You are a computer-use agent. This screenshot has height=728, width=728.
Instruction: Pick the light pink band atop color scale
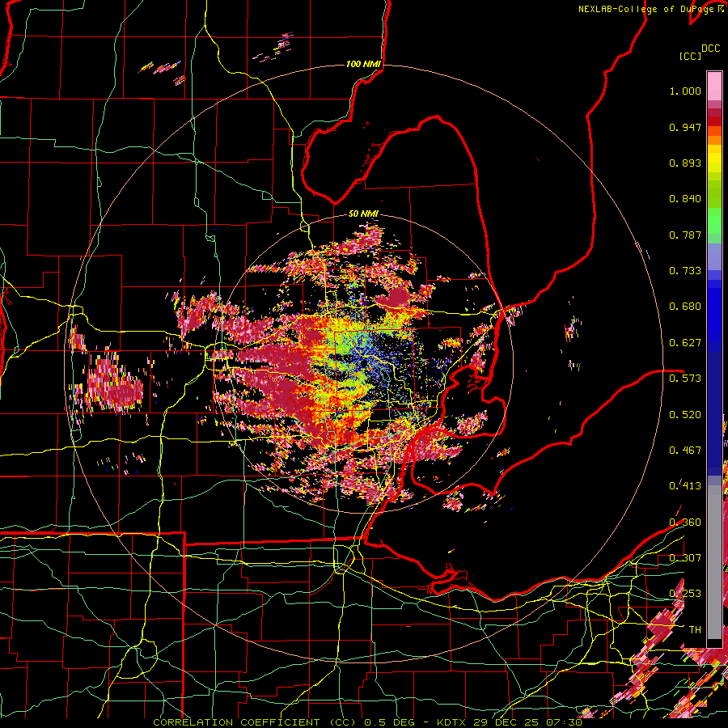(x=714, y=86)
